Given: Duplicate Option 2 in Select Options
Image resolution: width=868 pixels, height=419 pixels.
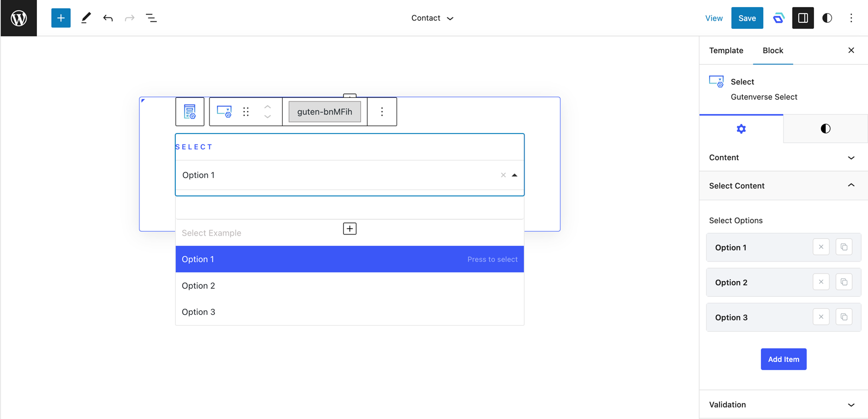Looking at the screenshot, I should pyautogui.click(x=844, y=282).
